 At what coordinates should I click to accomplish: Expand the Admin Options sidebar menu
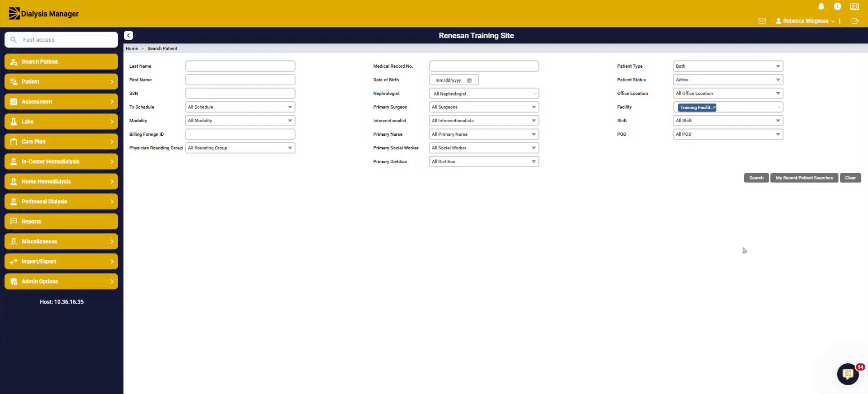(61, 281)
